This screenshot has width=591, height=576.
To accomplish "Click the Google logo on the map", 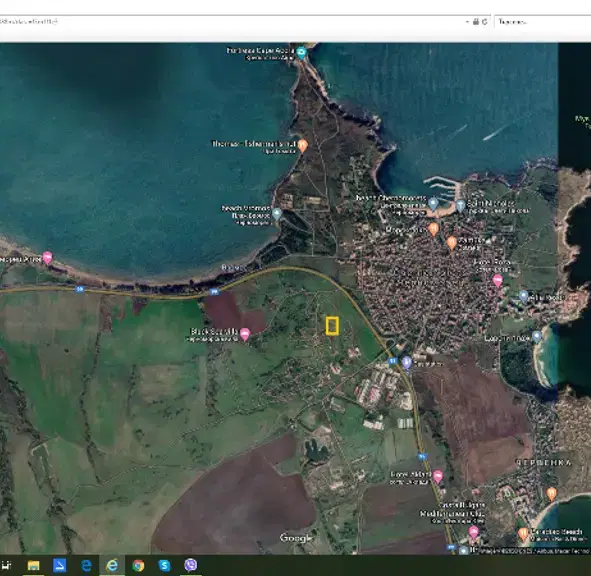I will (296, 538).
